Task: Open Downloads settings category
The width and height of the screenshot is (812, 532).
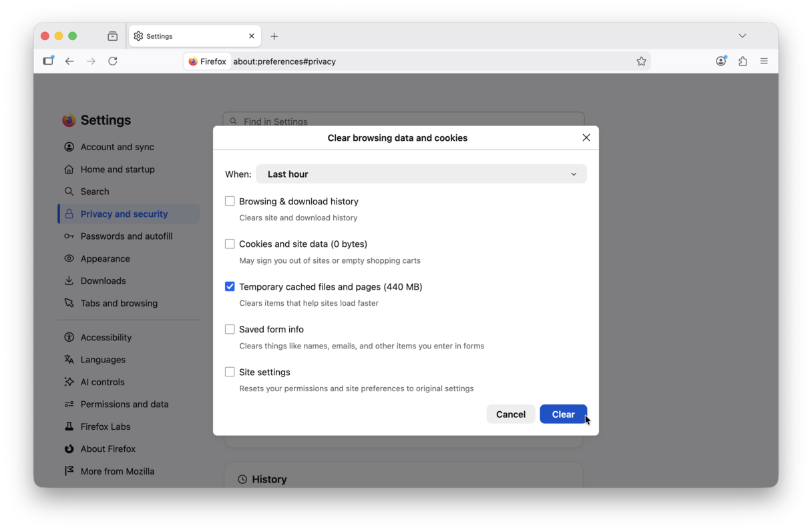Action: (129, 281)
